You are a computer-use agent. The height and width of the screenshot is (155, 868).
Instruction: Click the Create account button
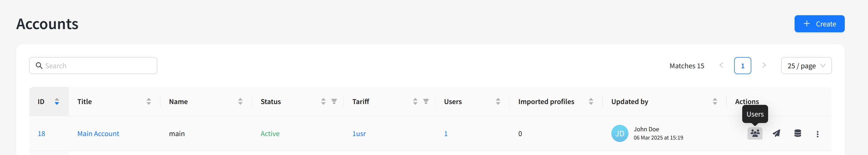point(819,24)
